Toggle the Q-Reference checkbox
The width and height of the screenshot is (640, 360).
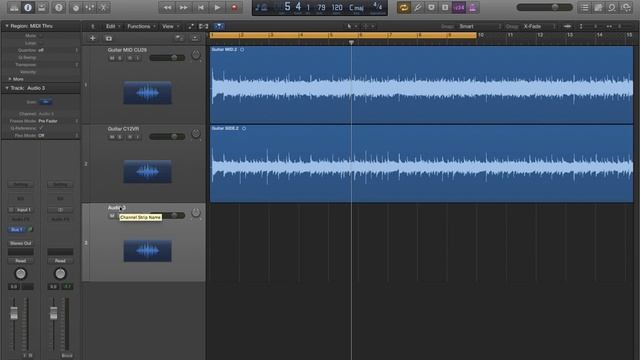click(41, 128)
